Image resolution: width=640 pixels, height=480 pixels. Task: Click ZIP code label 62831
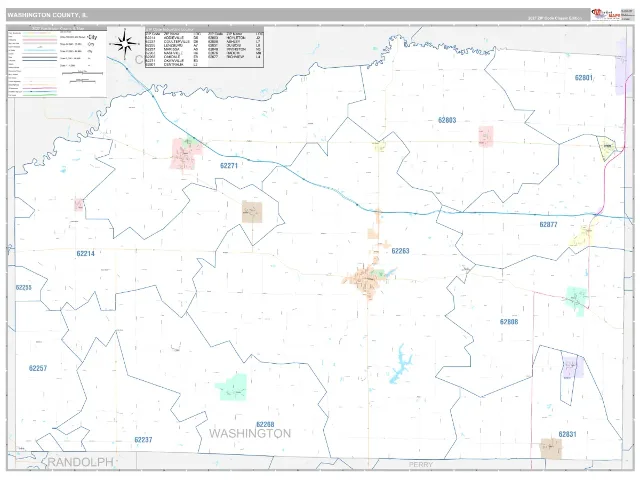(567, 434)
